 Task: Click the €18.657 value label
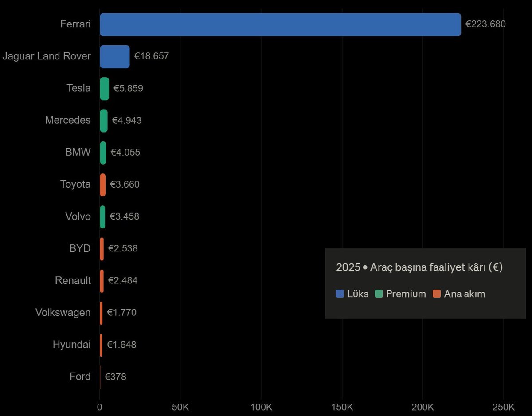(x=152, y=56)
